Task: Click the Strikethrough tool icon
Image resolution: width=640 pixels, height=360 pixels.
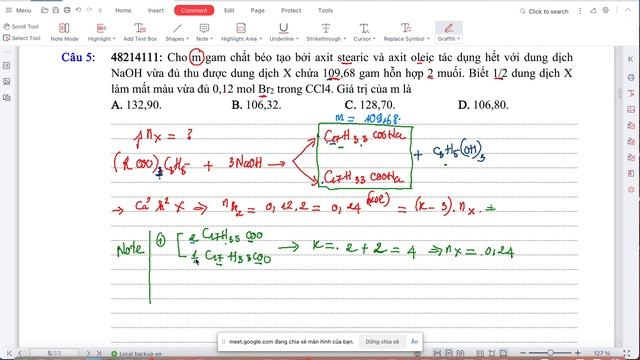Action: click(326, 28)
